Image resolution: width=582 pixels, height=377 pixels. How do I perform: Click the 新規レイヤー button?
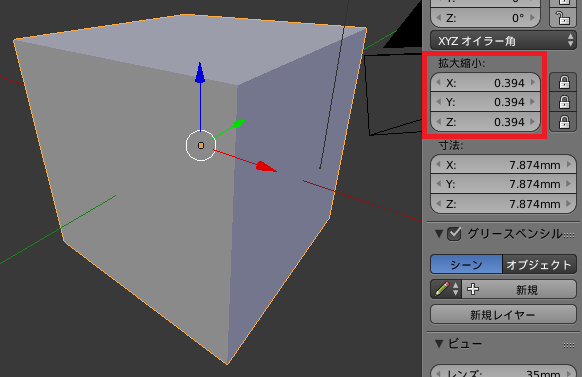point(503,315)
